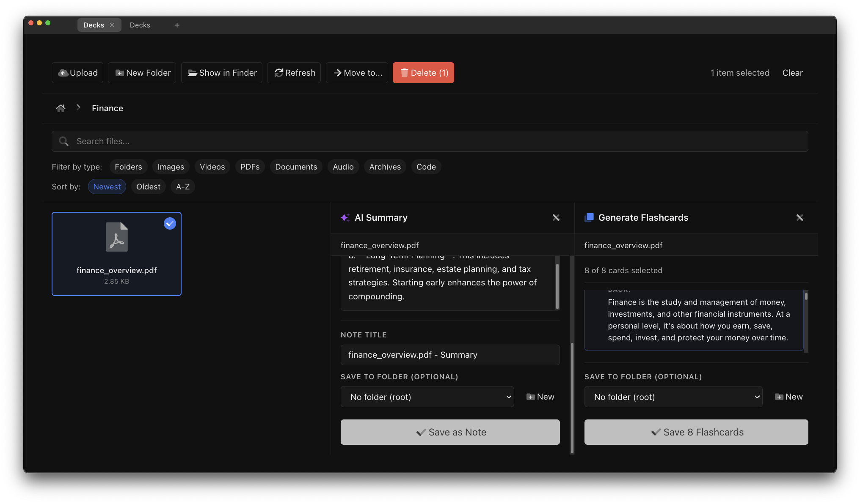The height and width of the screenshot is (504, 860).
Task: Toggle the PDFs filter chip
Action: (250, 167)
